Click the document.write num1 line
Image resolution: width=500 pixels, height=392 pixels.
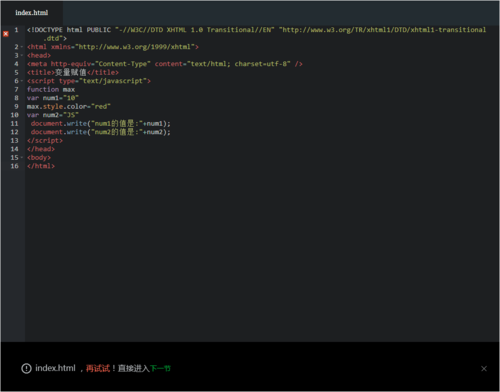pos(101,124)
